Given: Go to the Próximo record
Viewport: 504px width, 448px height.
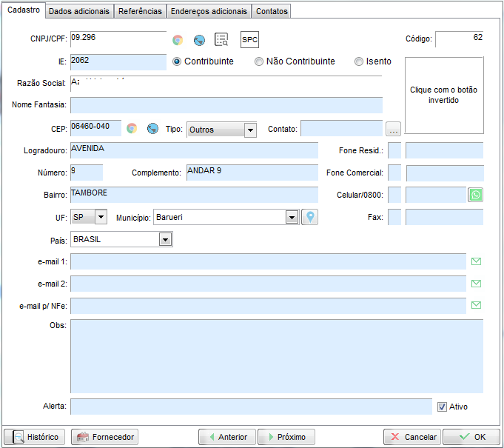Looking at the screenshot, I should 286,437.
